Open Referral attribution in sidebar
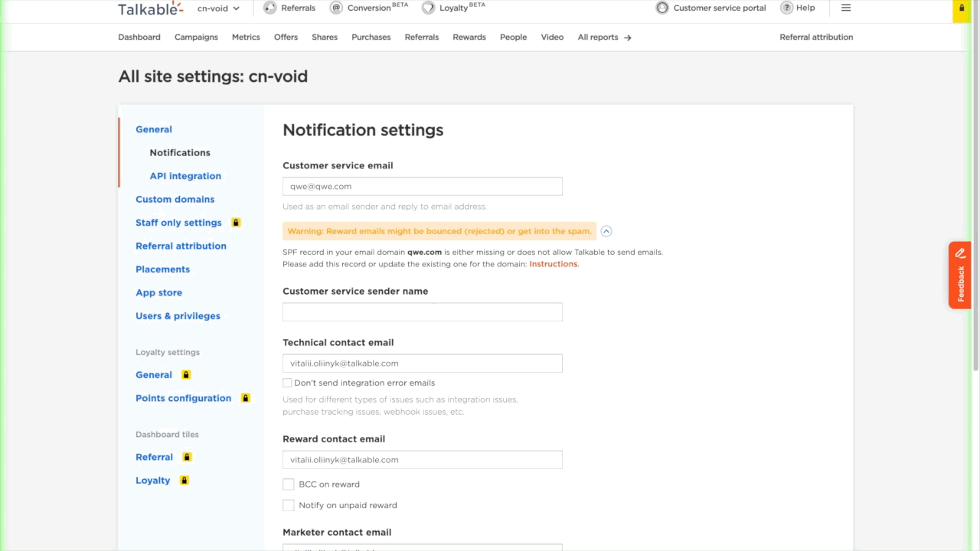 click(181, 246)
